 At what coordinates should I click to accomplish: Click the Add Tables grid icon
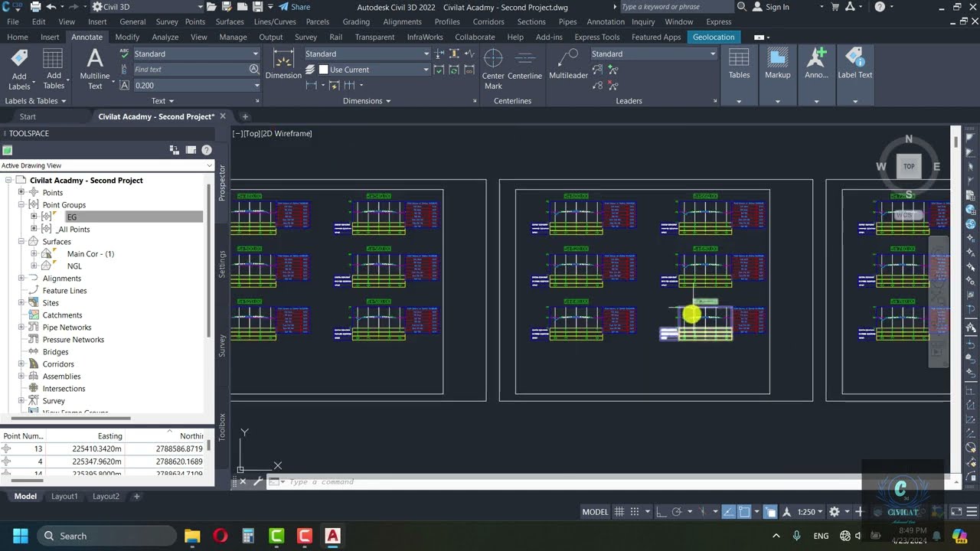53,58
